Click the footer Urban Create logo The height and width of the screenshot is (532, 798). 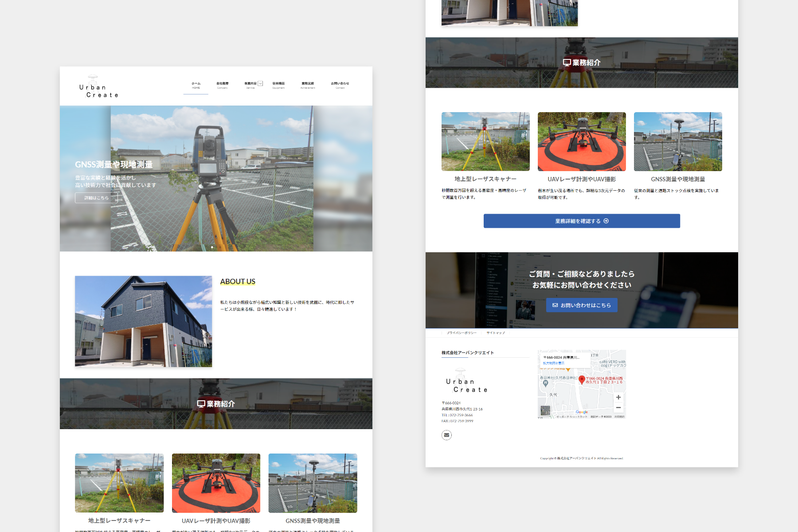466,382
